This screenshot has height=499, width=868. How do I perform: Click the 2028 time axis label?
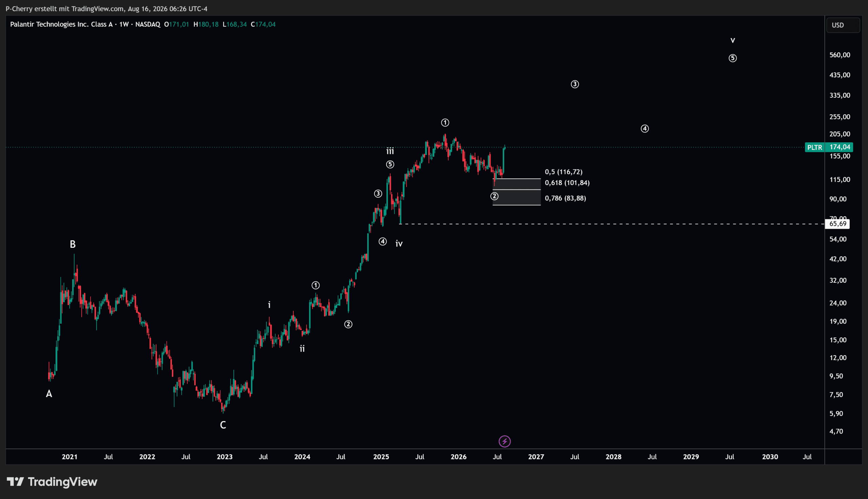coord(613,457)
